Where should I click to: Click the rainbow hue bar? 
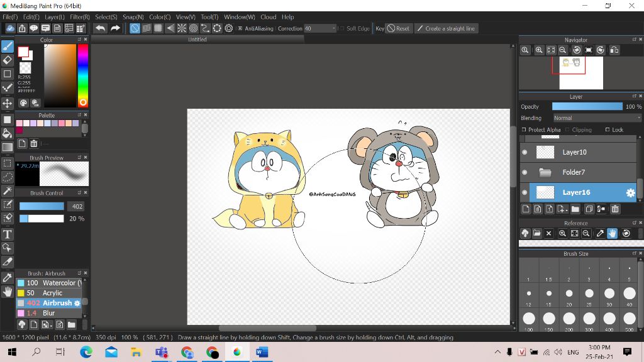coord(83,75)
